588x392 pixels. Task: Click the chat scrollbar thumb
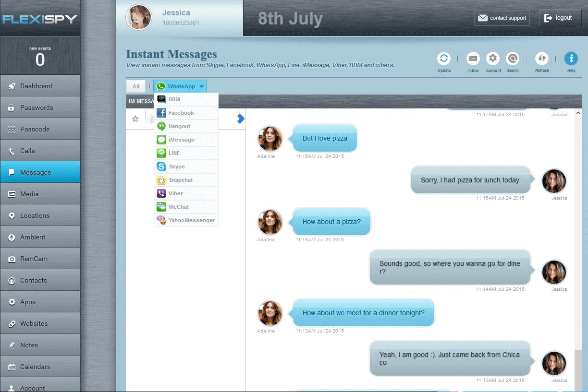(x=578, y=369)
